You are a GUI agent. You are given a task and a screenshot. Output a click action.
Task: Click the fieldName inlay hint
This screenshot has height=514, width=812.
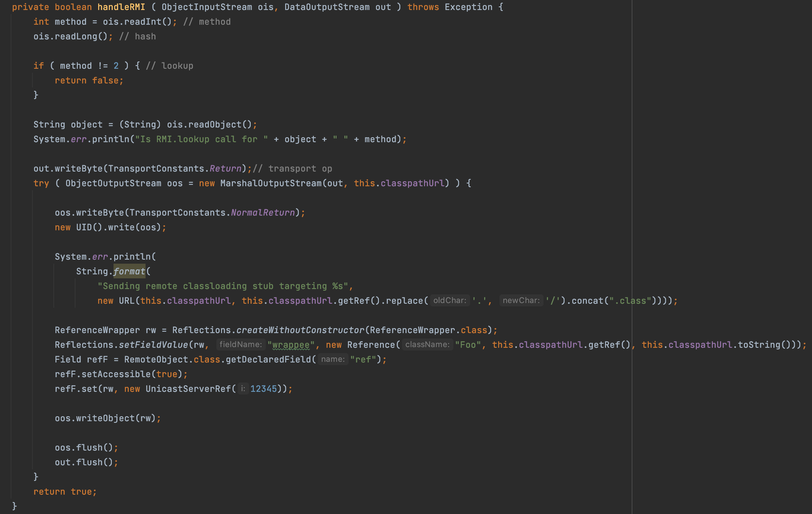[240, 344]
